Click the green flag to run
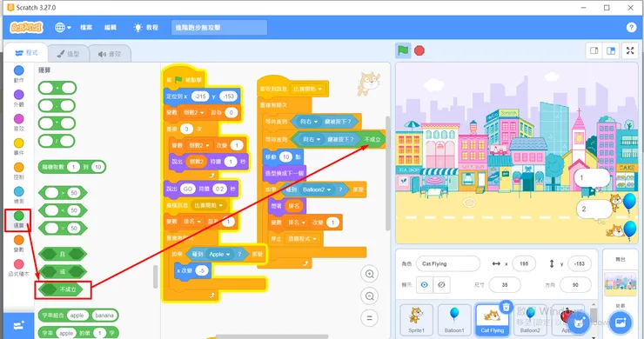This screenshot has width=644, height=339. [403, 50]
